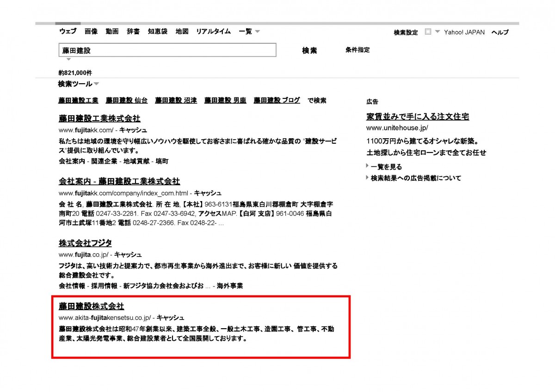555x392 pixels.
Task: Select the 辞書 tab
Action: point(133,31)
